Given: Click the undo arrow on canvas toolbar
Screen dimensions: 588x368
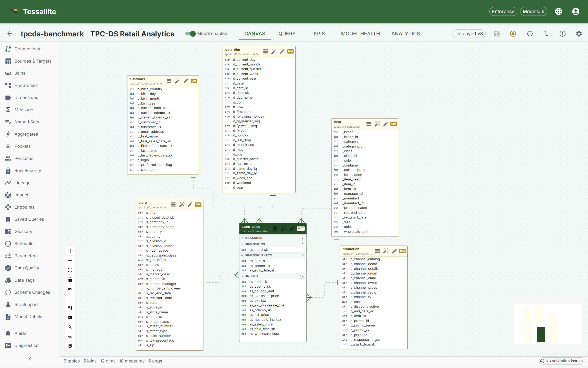Looking at the screenshot, I should [70, 289].
